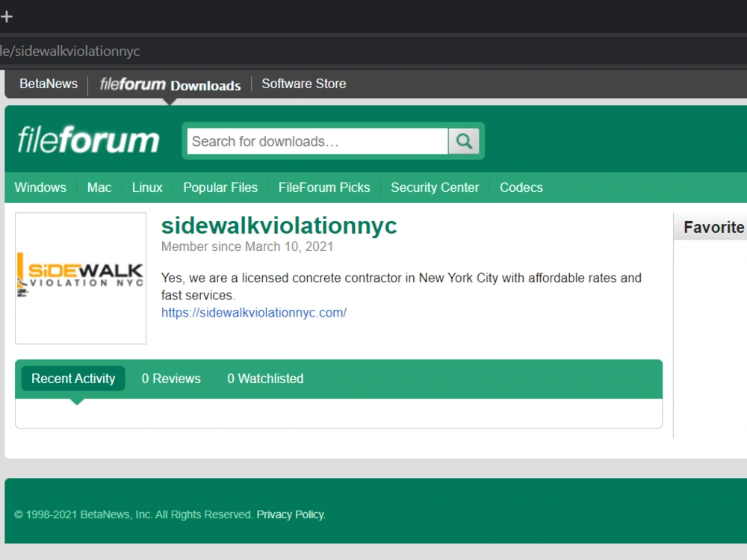Select the Windows menu item
This screenshot has height=560, width=747.
point(40,187)
